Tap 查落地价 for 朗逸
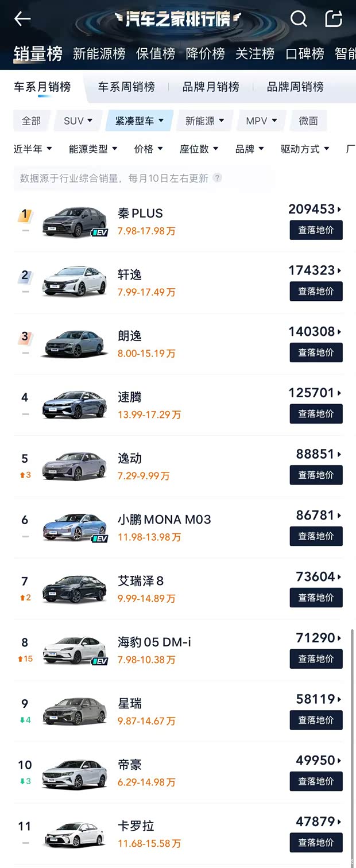This screenshot has width=356, height=868. 316,352
